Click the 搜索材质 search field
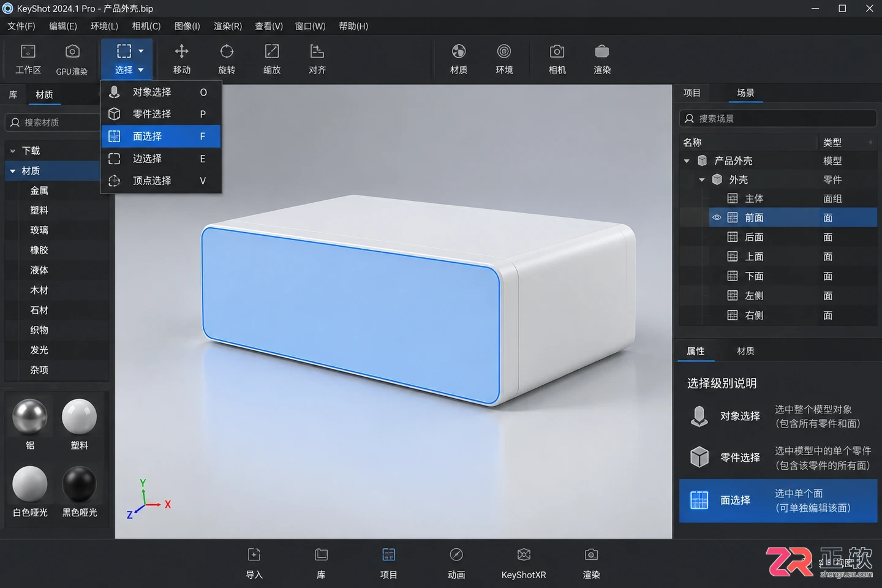 pos(53,123)
